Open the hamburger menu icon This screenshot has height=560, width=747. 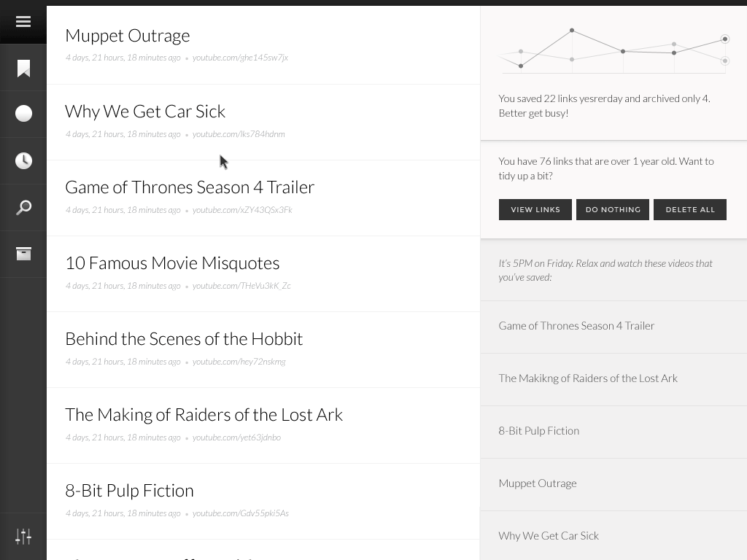23,22
